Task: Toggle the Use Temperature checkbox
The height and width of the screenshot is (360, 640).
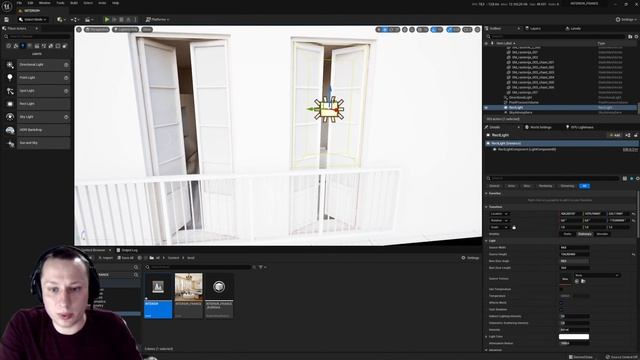Action: tap(562, 289)
